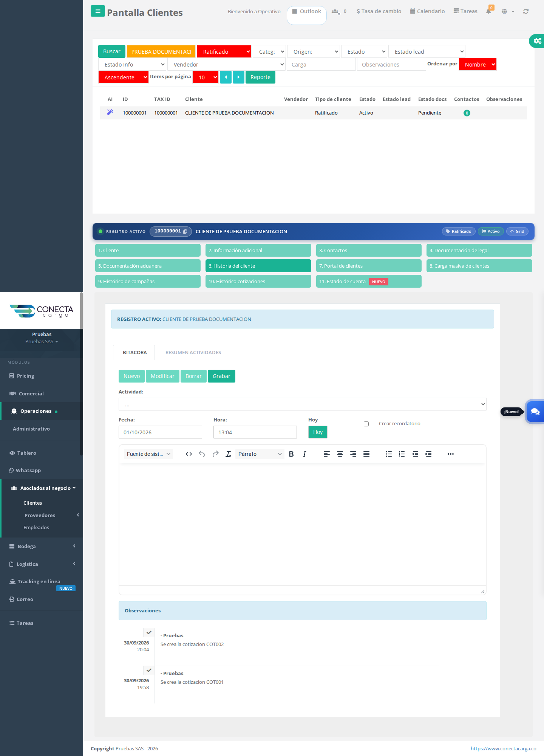Open more options ellipsis in editor toolbar
544x756 pixels.
tap(451, 454)
